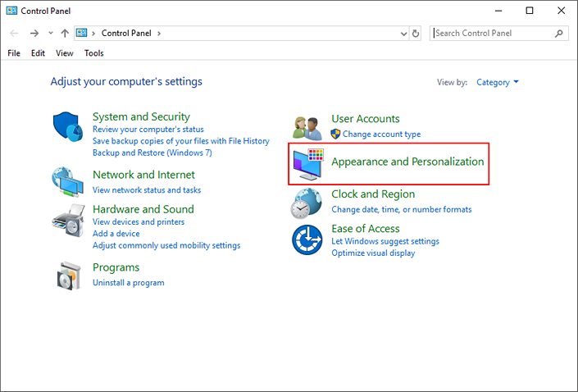
Task: Open the Clock and Region globe icon
Action: point(307,203)
